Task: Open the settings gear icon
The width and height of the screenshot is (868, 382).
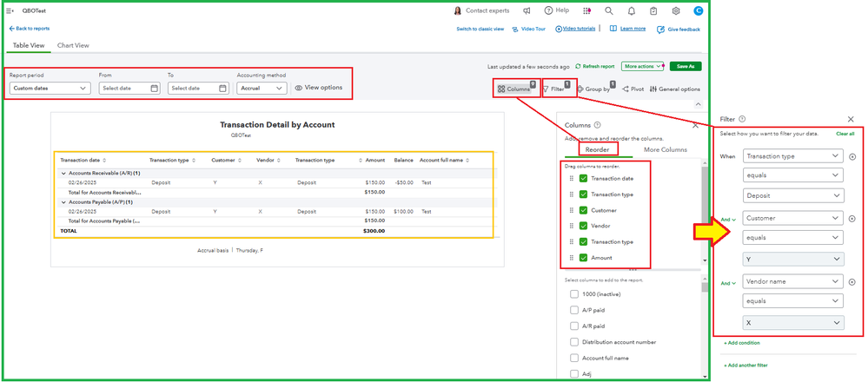Action: (x=676, y=11)
